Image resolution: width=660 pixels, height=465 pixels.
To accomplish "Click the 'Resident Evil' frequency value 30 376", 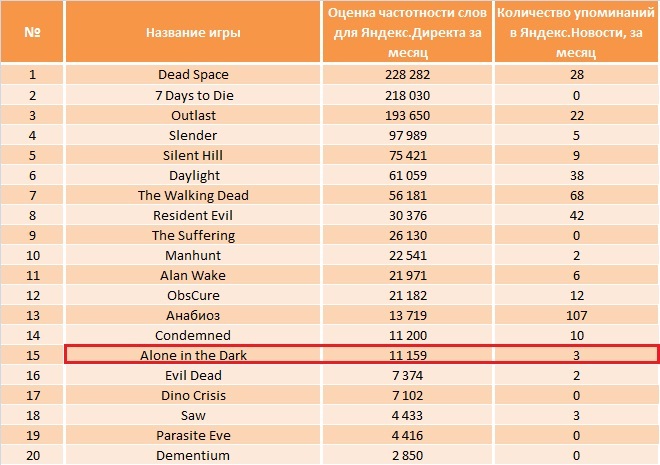I will tap(407, 215).
